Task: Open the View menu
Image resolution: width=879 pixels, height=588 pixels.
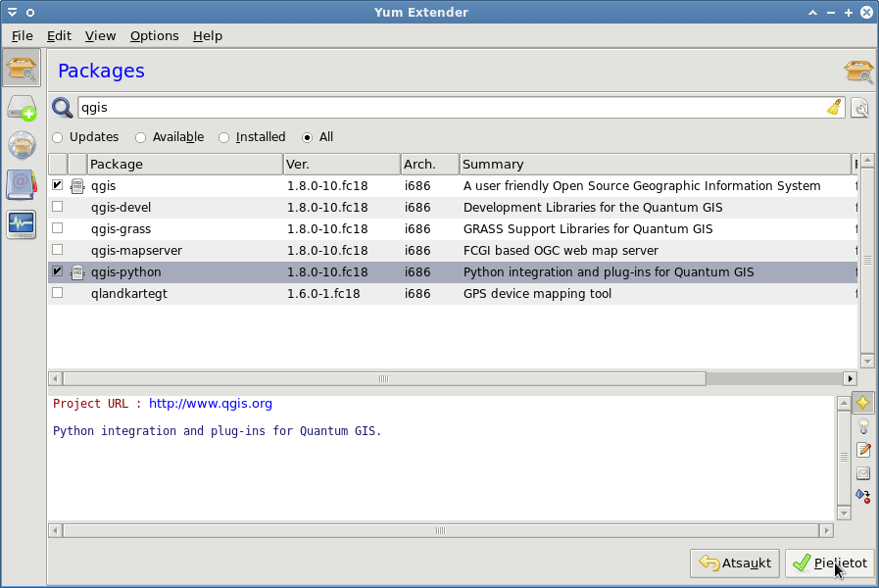Action: 100,36
